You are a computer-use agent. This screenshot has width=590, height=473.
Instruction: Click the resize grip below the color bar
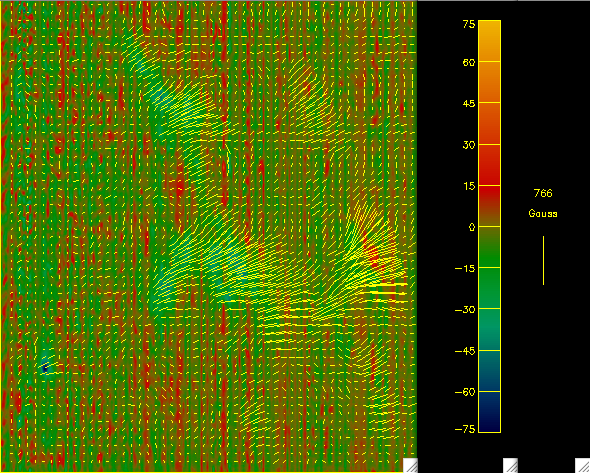[510, 465]
